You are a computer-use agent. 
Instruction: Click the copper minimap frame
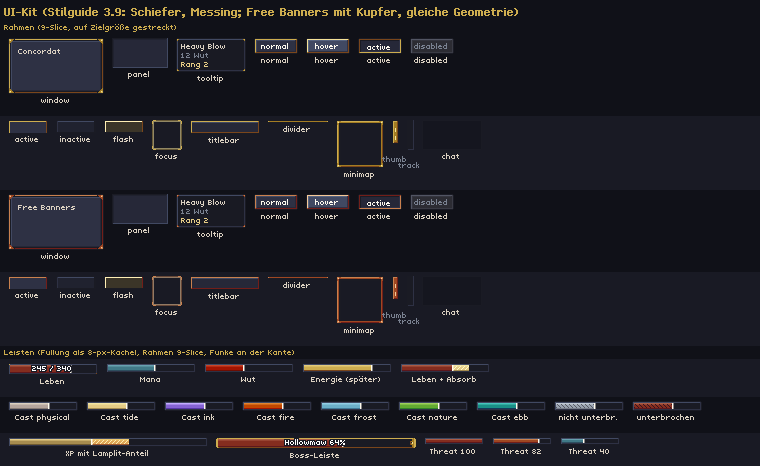pos(360,300)
